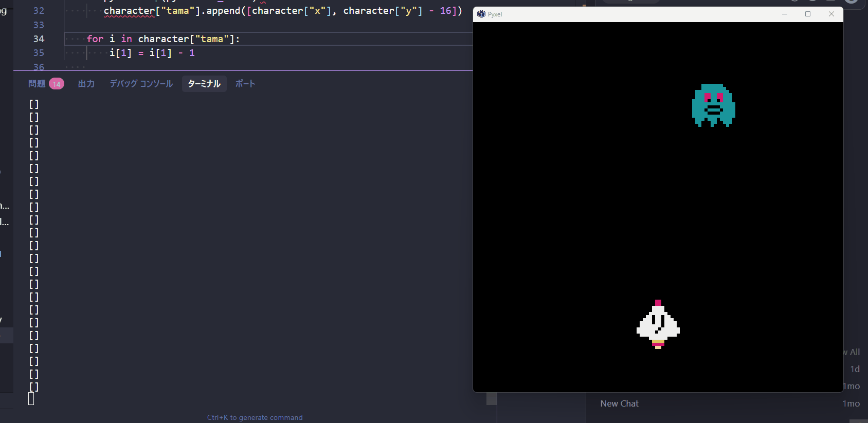Screen dimensions: 868x423
Task: Click the append call on line 32
Action: click(223, 11)
